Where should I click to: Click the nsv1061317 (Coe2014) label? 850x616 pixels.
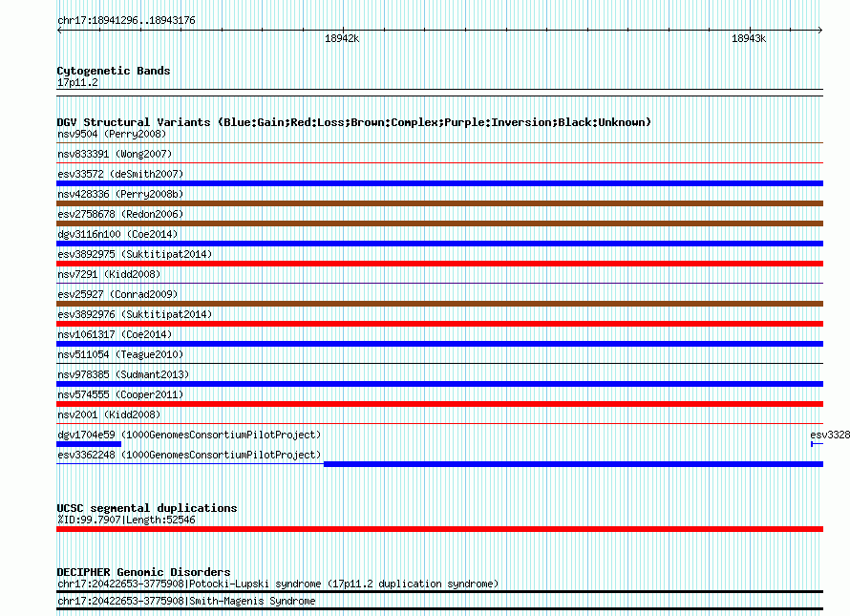[115, 334]
